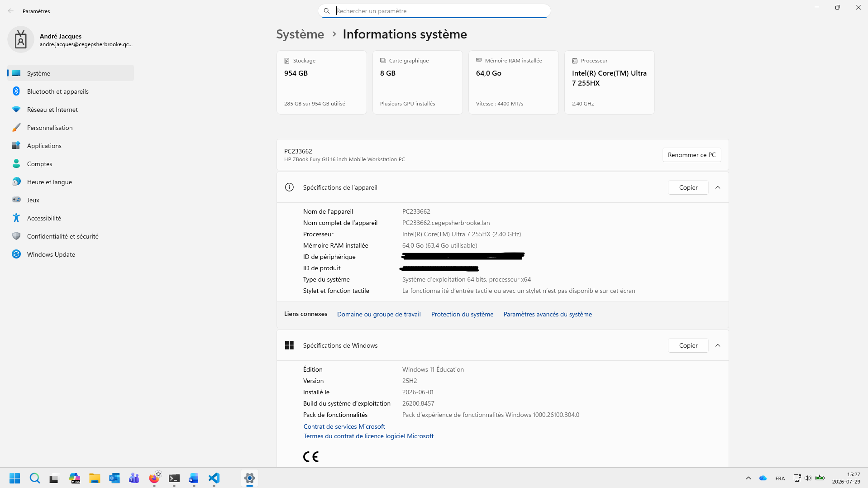Click Intel(R) Core(TM) Ultra 7 255HX (2.40 GHz) value
This screenshot has height=488, width=868.
point(462,234)
